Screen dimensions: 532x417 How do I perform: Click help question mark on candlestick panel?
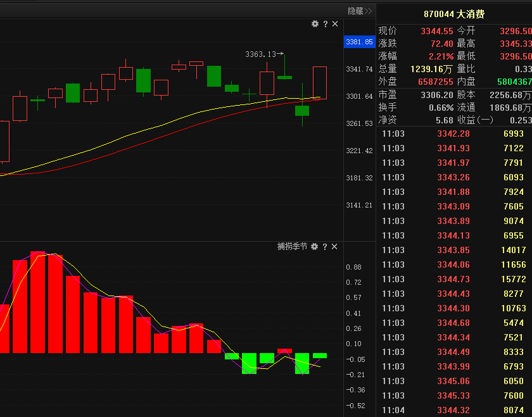coord(326,24)
